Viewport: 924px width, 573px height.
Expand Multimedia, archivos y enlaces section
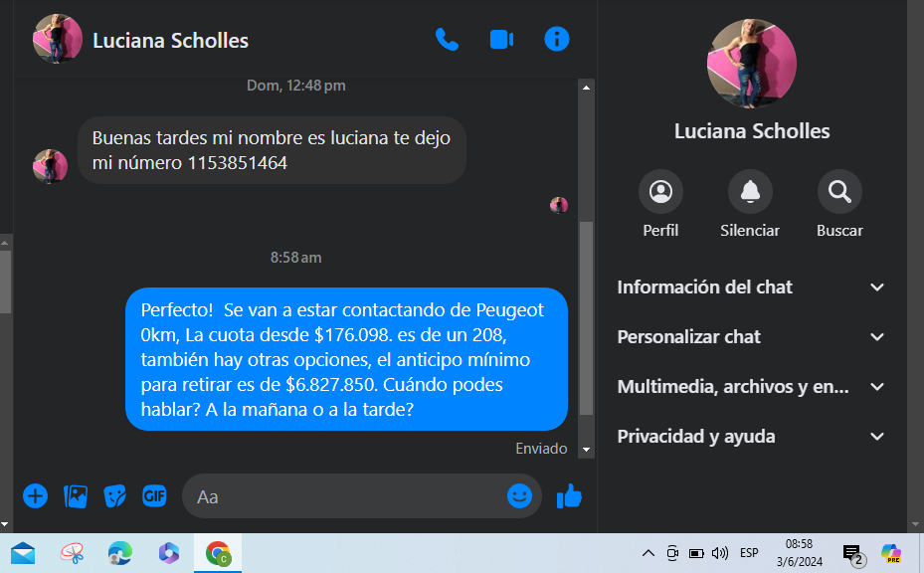[751, 387]
